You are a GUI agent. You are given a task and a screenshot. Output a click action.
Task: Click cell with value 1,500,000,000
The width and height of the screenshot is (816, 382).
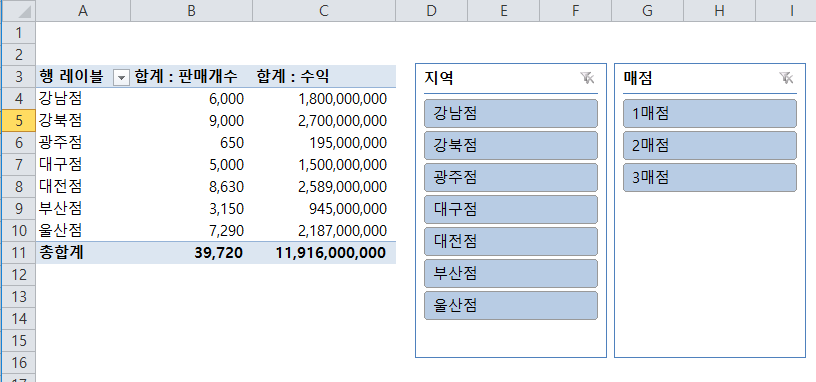[324, 164]
